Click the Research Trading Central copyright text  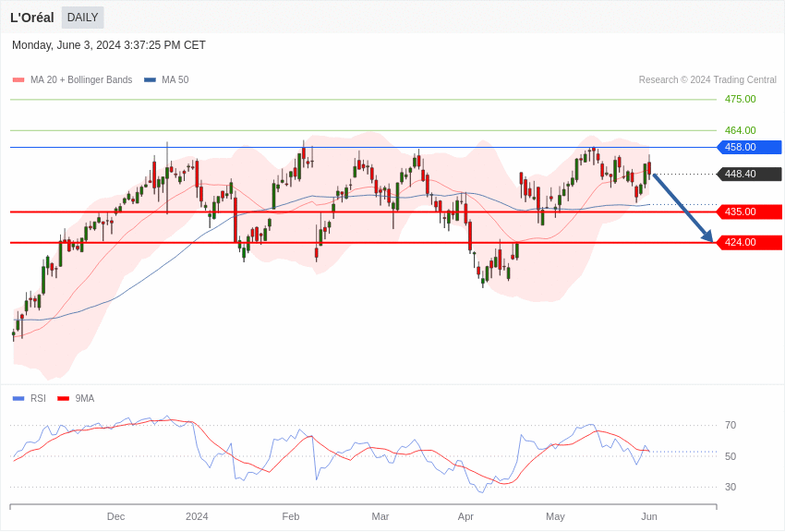[x=707, y=80]
